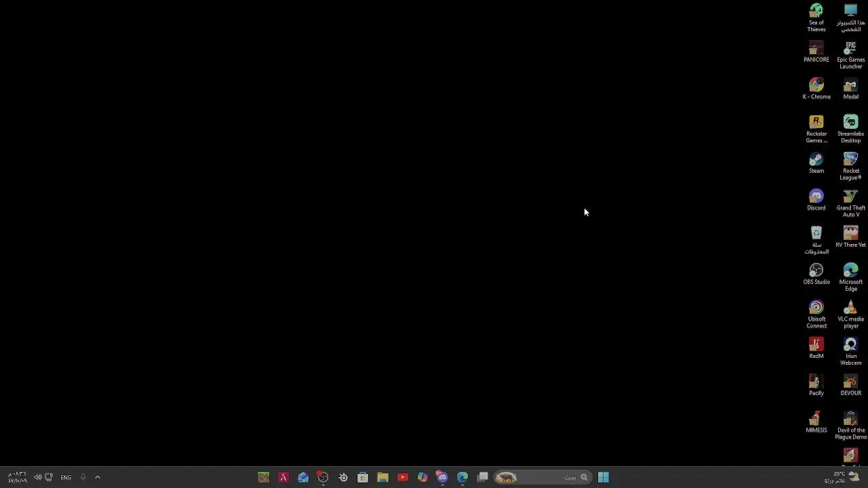This screenshot has height=488, width=868.
Task: Launch Epic Games Launcher from the desktop
Action: 850,55
